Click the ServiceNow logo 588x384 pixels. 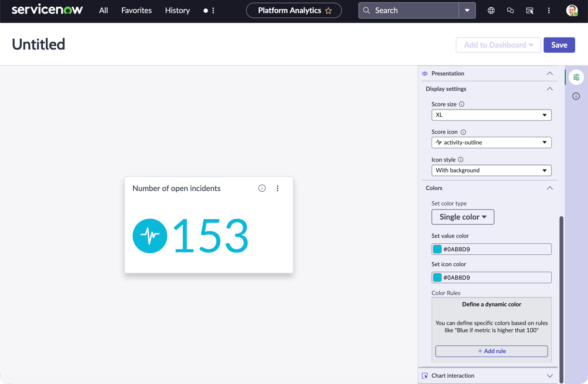tap(47, 10)
